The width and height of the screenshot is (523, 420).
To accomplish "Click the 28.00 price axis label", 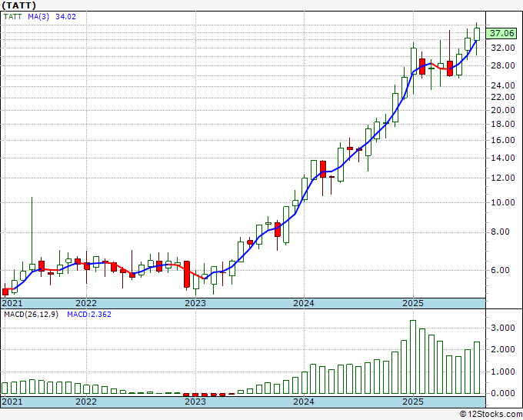I will coord(503,65).
